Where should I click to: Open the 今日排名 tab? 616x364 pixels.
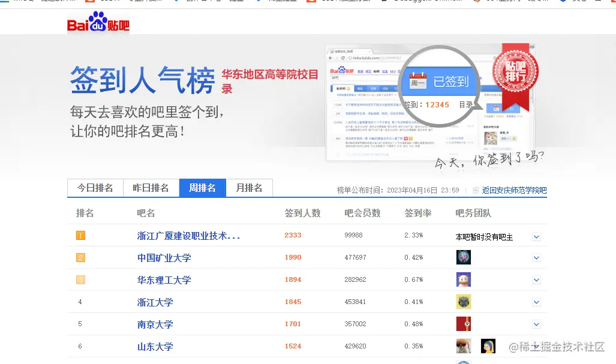(x=95, y=188)
